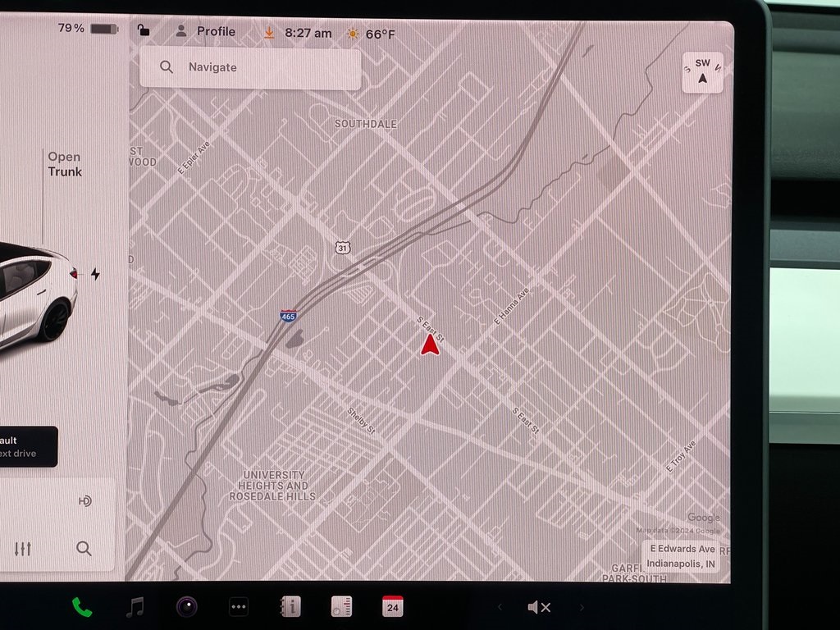This screenshot has height=630, width=840.
Task: Open the calendar app showing 24
Action: pyautogui.click(x=393, y=606)
